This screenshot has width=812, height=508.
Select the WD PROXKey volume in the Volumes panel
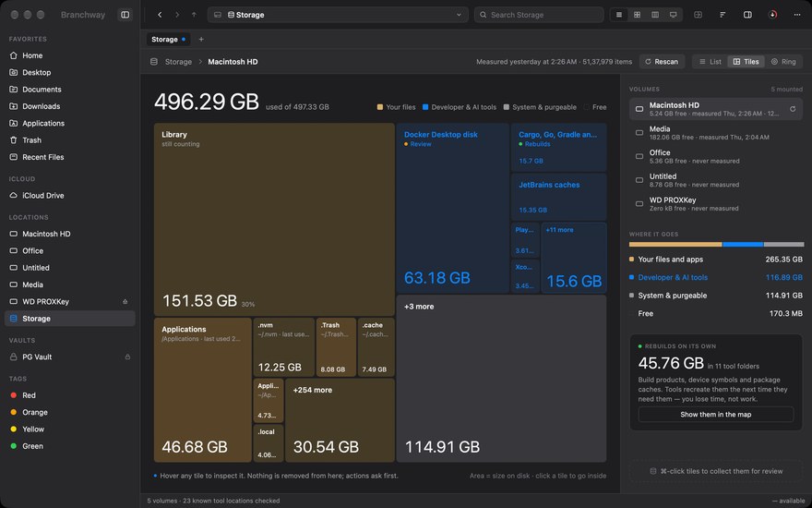click(x=716, y=204)
